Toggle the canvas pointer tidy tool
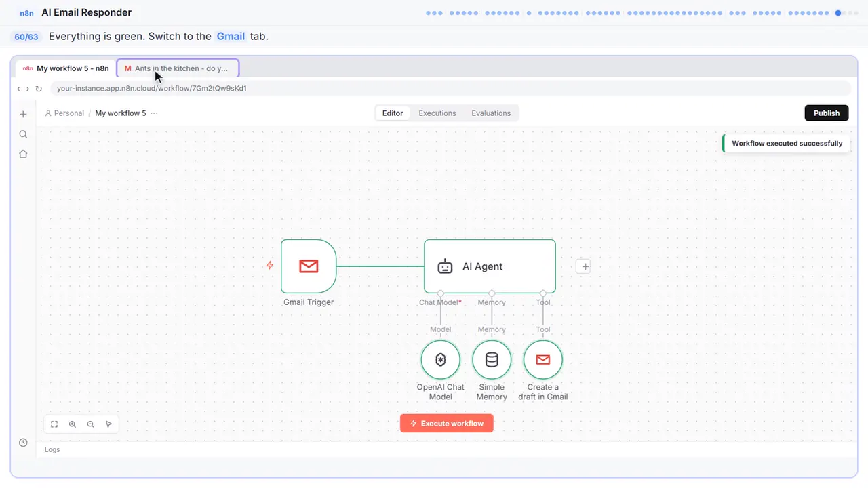Screen dimensions: 868x488 (109, 424)
